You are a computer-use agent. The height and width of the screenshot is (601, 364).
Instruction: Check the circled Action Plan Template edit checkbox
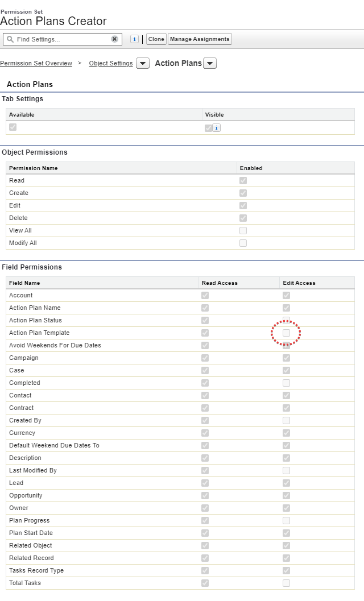[x=286, y=333]
